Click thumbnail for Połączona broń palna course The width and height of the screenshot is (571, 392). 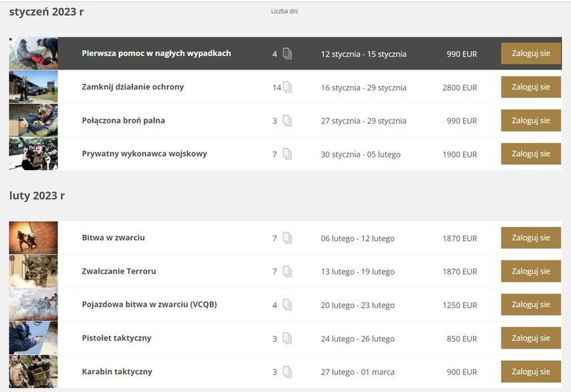(33, 120)
